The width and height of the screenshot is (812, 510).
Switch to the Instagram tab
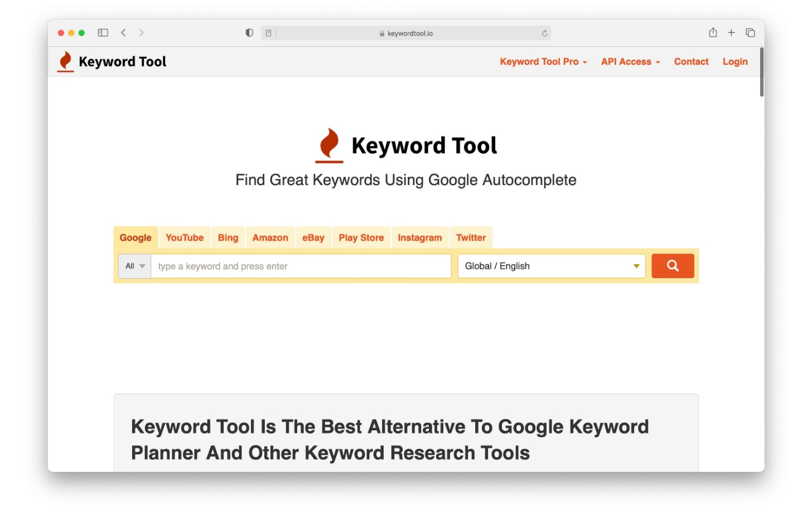point(420,237)
